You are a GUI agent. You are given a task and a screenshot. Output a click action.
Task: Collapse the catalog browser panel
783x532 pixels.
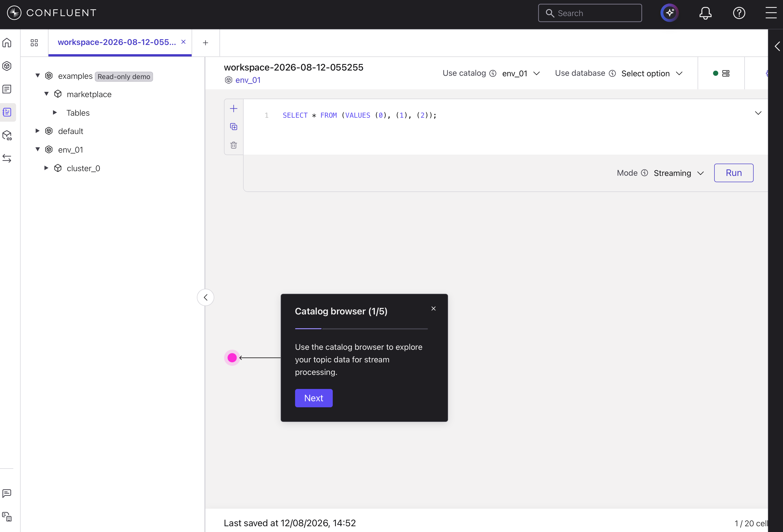(205, 297)
